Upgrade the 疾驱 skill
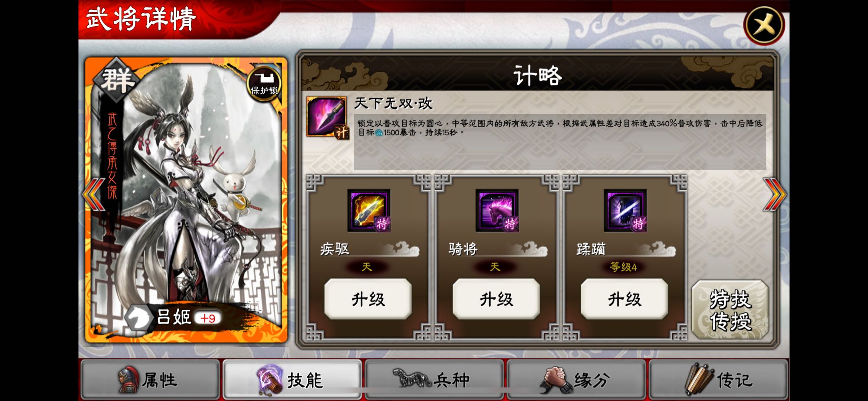 pyautogui.click(x=368, y=299)
